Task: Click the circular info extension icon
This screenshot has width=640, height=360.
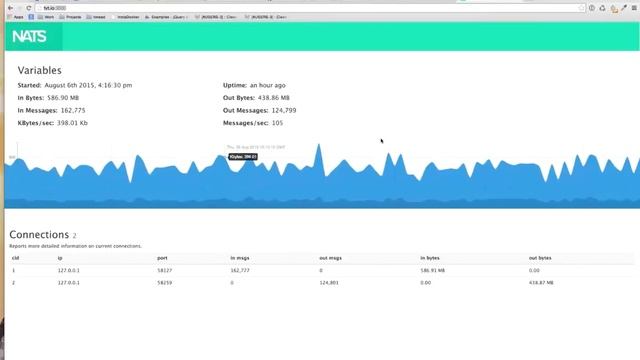Action: (x=592, y=8)
